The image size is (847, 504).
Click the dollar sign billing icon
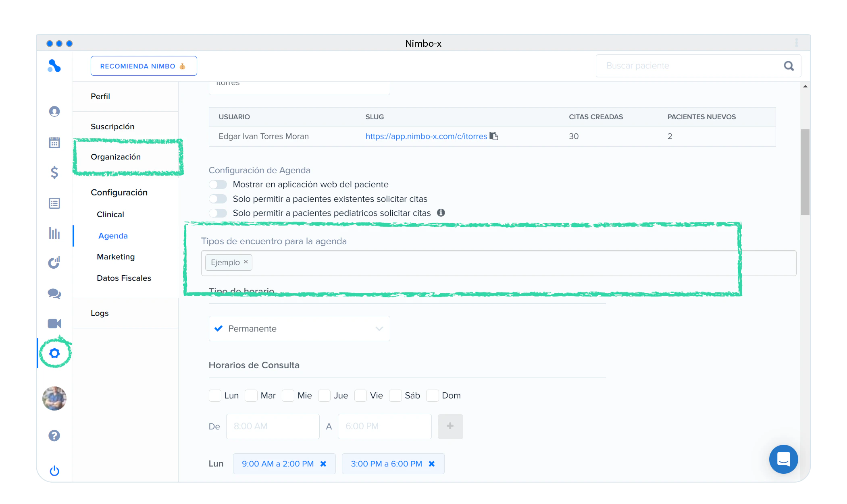tap(54, 172)
